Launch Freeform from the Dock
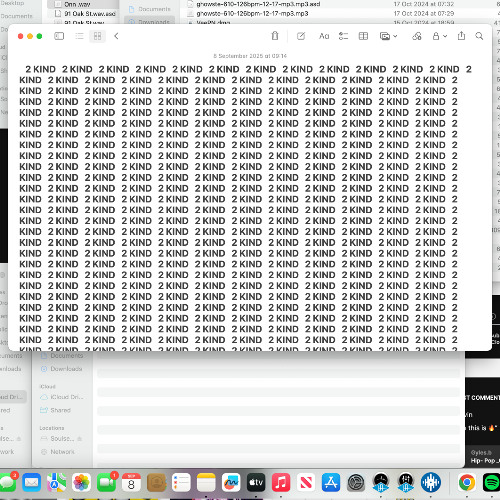Image resolution: width=500 pixels, height=500 pixels. coord(231,482)
